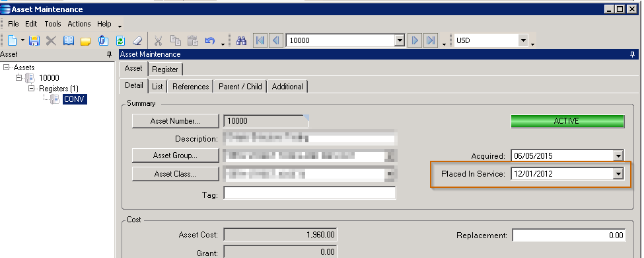Save with the floppy disk icon
This screenshot has height=258, width=644.
pos(34,40)
